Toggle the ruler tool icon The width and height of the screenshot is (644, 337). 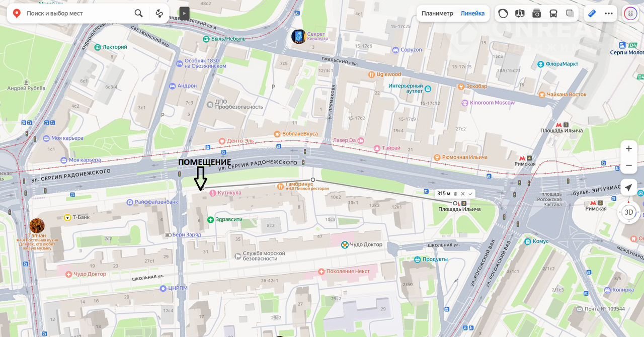(592, 14)
